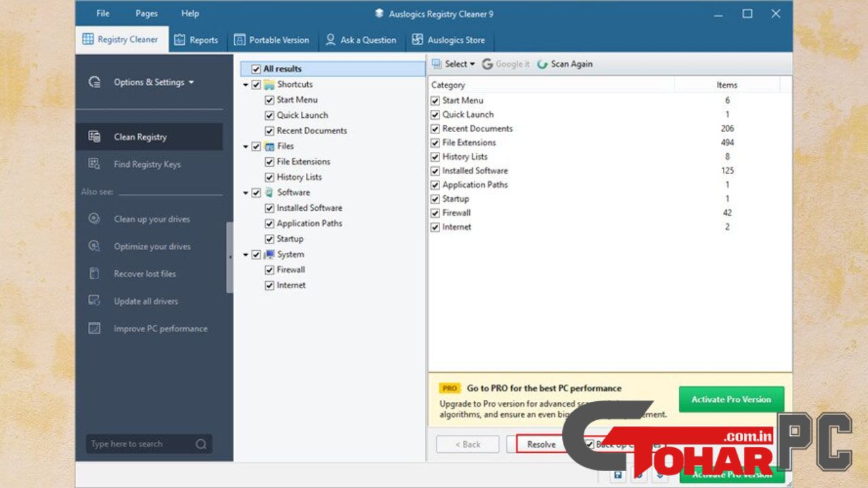Click the System computer icon
The image size is (868, 488).
(269, 255)
